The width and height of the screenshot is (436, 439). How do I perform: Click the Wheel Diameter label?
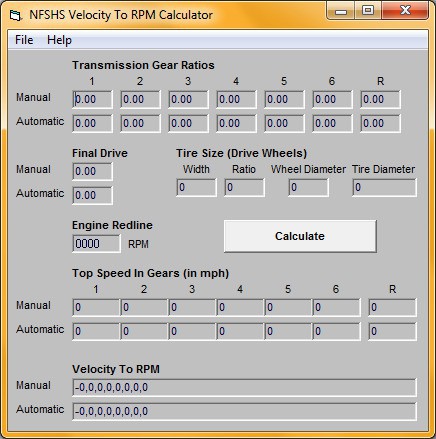pos(308,169)
